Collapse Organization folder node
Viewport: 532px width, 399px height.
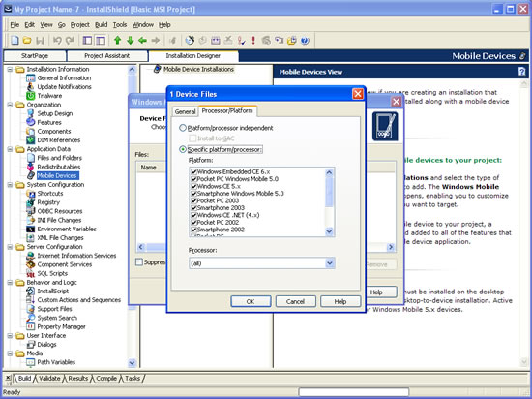pos(10,105)
